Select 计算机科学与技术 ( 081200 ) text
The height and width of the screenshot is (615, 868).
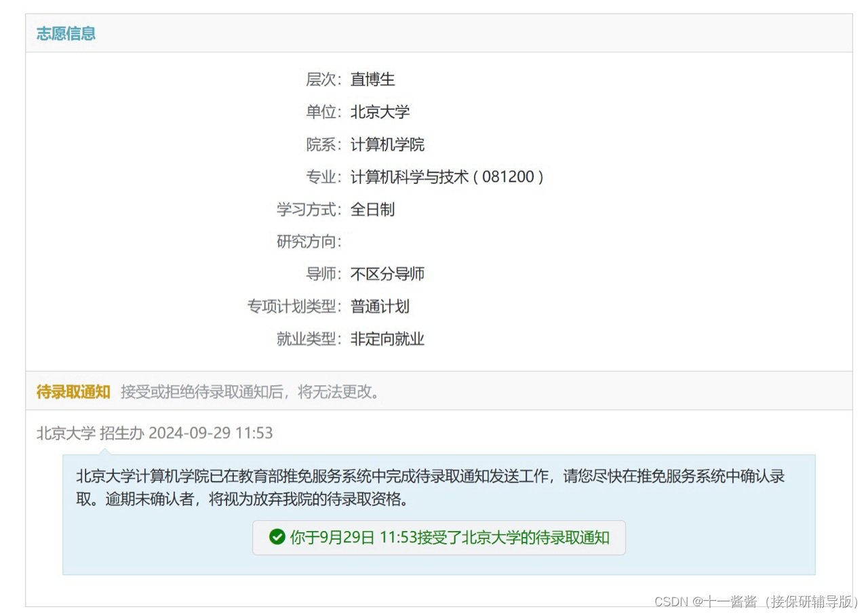(447, 177)
